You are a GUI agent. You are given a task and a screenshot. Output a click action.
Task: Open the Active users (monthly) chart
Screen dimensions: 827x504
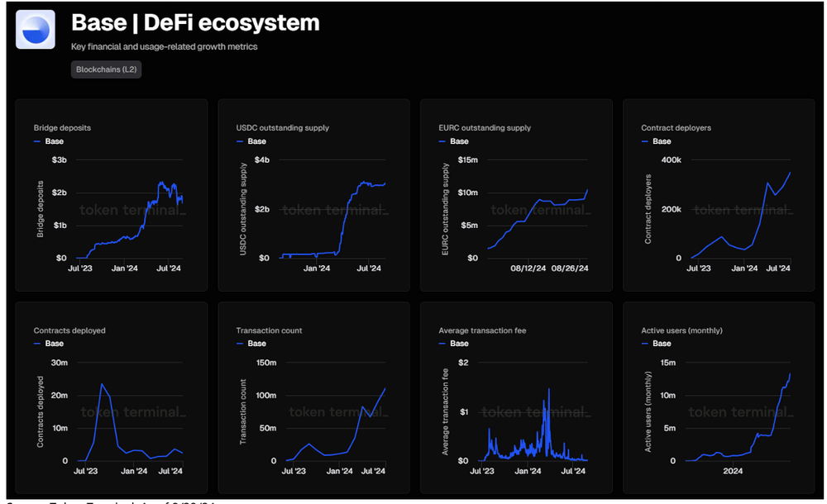[719, 397]
